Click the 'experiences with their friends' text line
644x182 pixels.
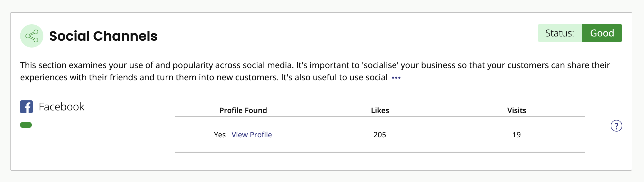click(204, 77)
